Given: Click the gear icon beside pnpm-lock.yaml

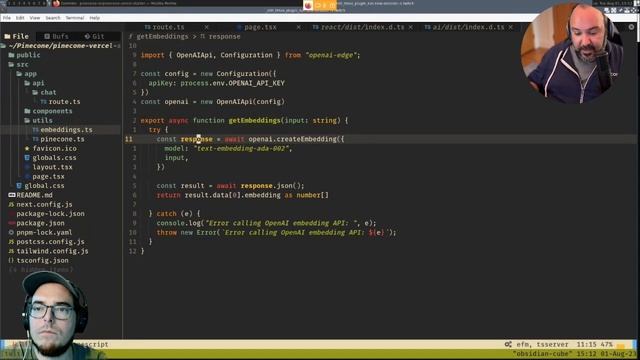Looking at the screenshot, I should pos(11,233).
